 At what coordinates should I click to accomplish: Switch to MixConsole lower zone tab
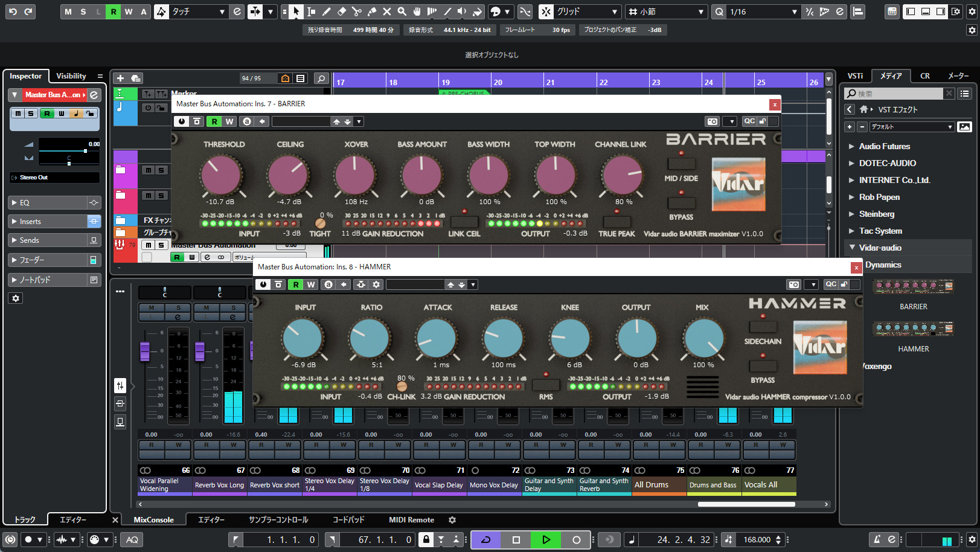tap(153, 519)
